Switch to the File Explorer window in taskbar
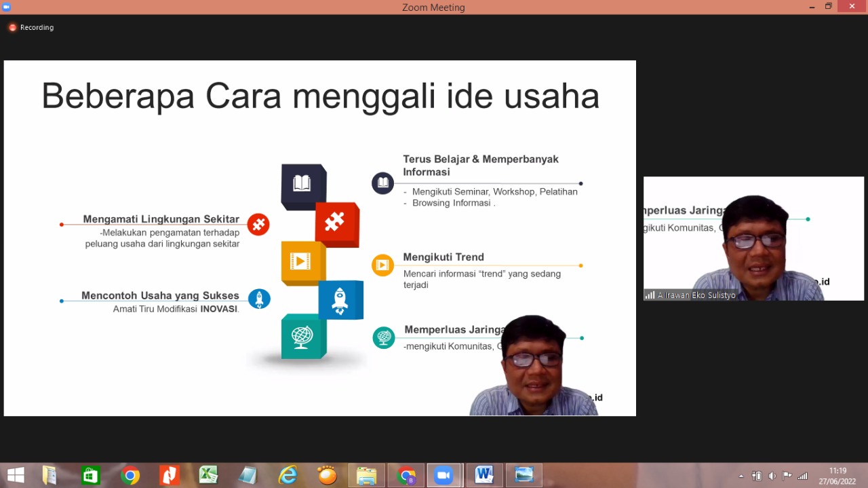 click(366, 476)
